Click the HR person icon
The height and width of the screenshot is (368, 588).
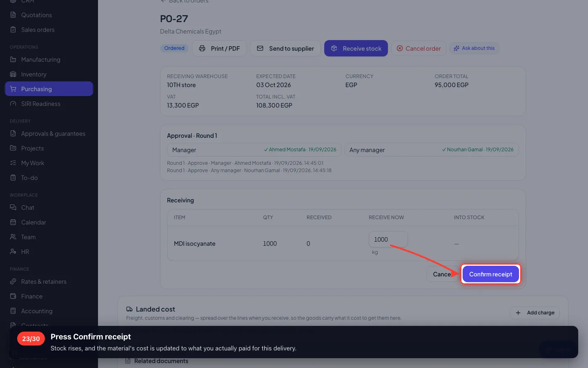tap(13, 252)
